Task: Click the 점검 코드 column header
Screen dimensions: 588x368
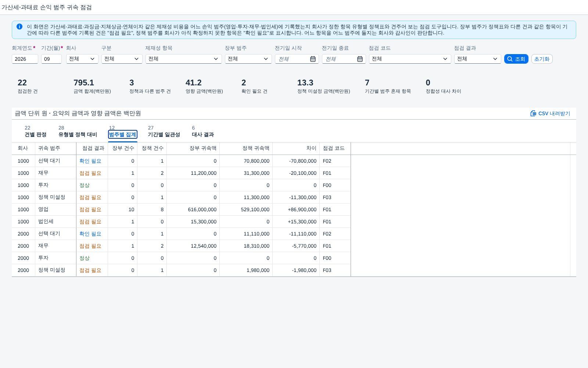Action: click(335, 148)
